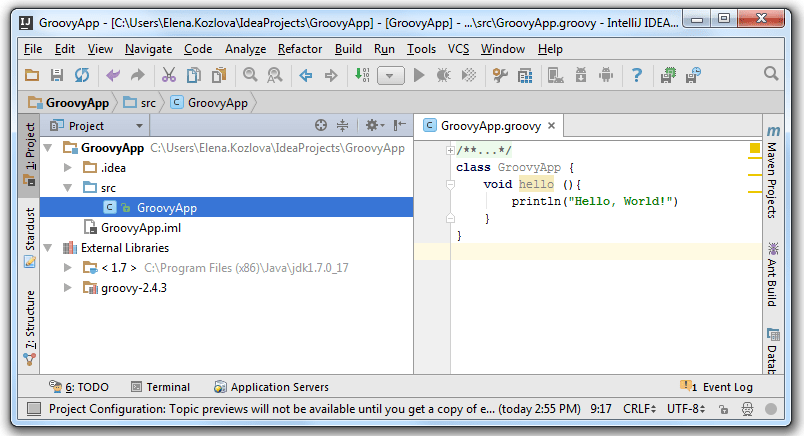Image resolution: width=804 pixels, height=436 pixels.
Task: Open the run configuration dropdown
Action: coord(391,75)
